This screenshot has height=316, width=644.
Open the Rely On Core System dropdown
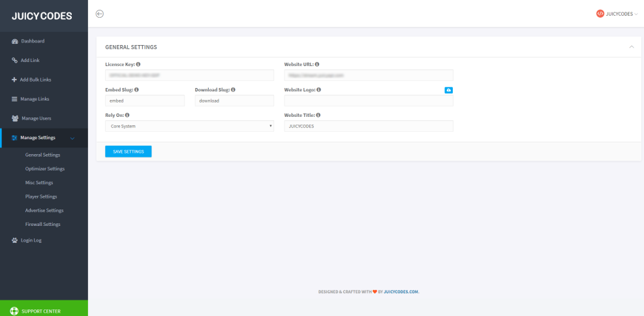pyautogui.click(x=189, y=126)
